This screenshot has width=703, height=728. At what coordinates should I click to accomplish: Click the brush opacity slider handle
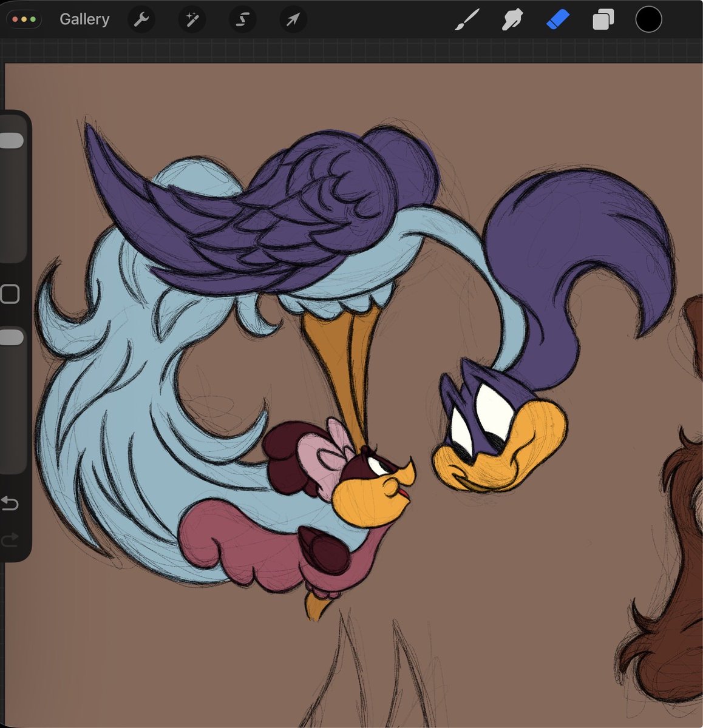pyautogui.click(x=11, y=337)
